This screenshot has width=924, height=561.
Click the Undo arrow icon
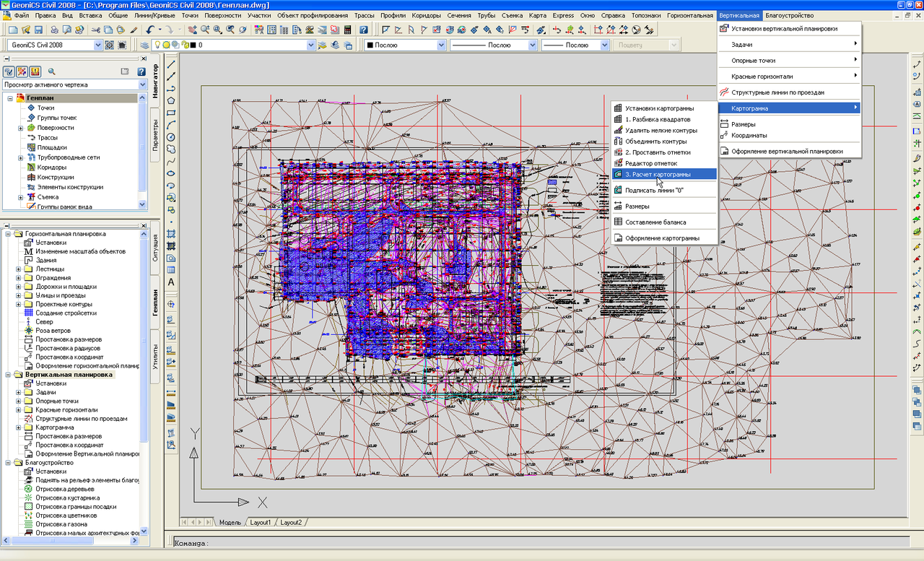point(151,30)
